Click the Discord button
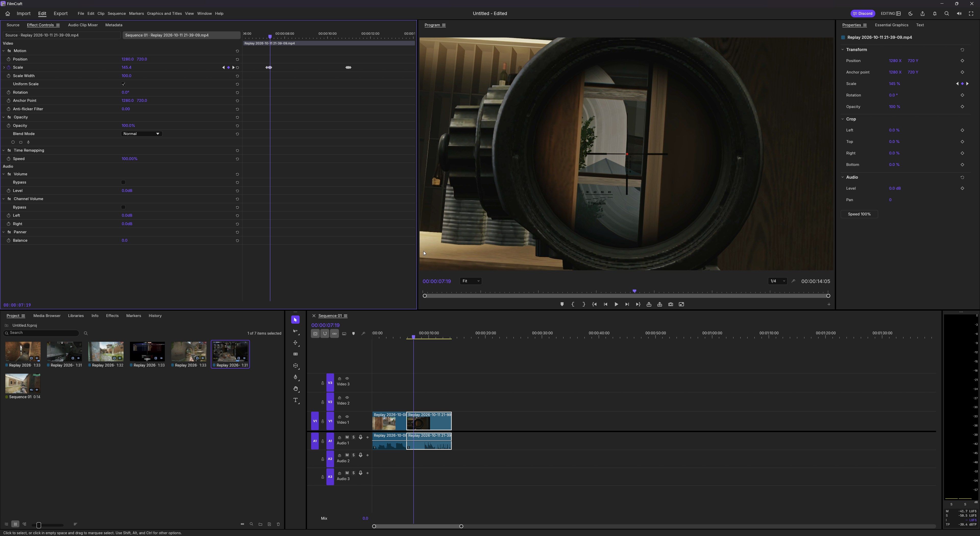The height and width of the screenshot is (536, 980). point(862,14)
